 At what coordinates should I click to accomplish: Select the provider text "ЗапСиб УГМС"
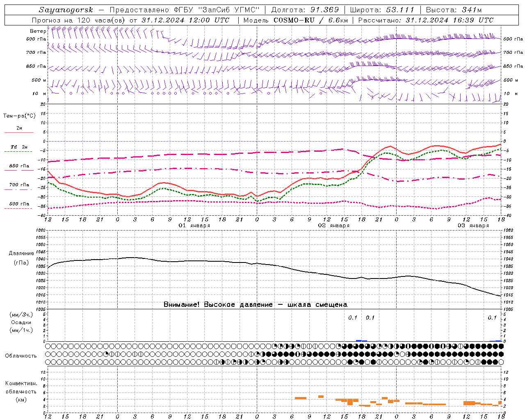click(229, 10)
